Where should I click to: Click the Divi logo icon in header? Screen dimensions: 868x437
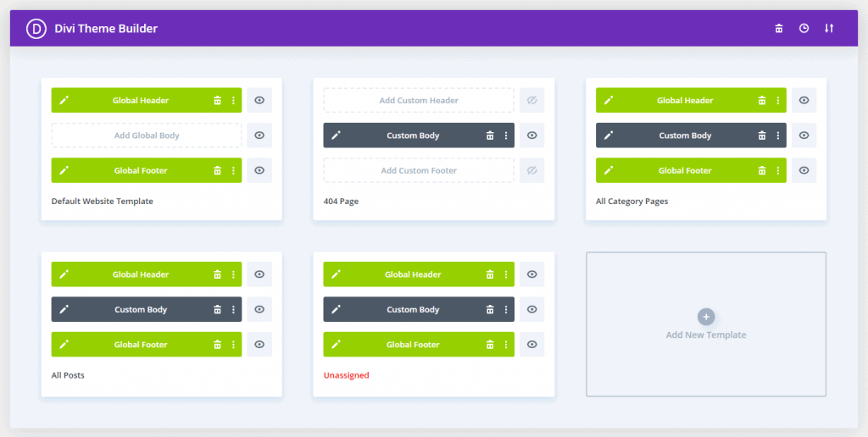[36, 29]
